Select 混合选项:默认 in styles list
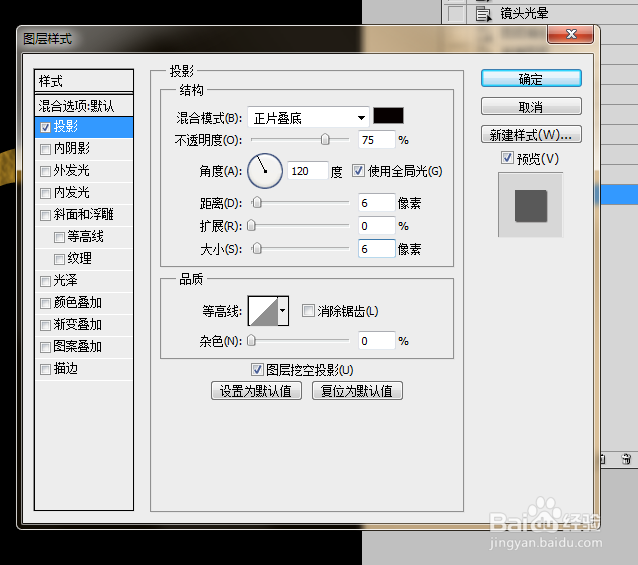 (x=84, y=106)
